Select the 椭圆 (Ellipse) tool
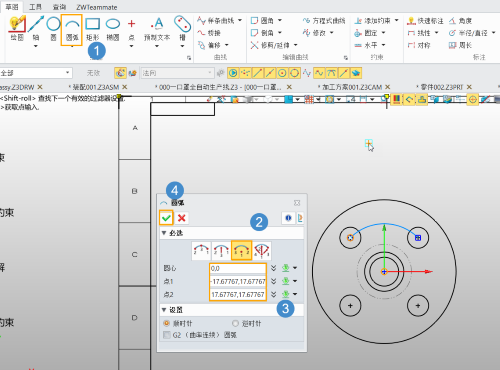 coord(113,28)
